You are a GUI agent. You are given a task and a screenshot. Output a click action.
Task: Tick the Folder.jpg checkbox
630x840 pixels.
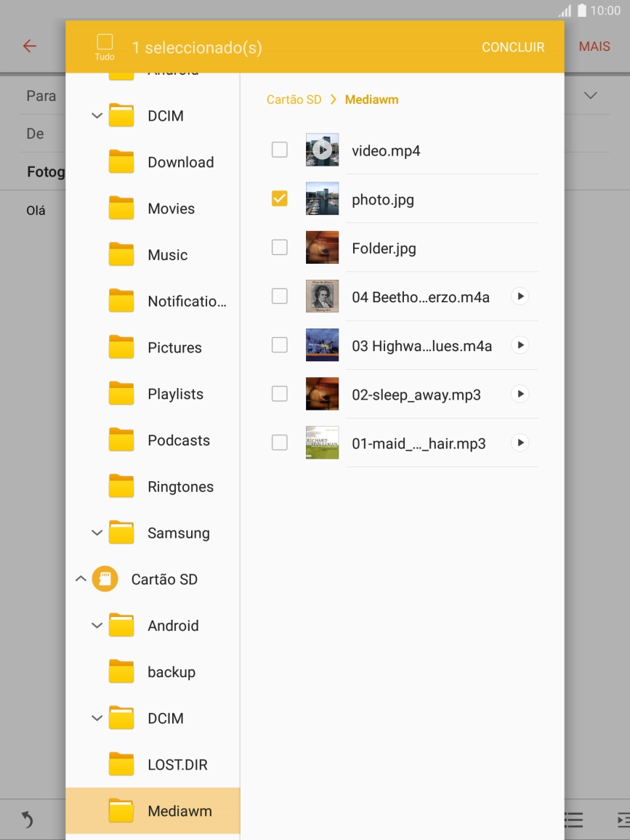(279, 248)
